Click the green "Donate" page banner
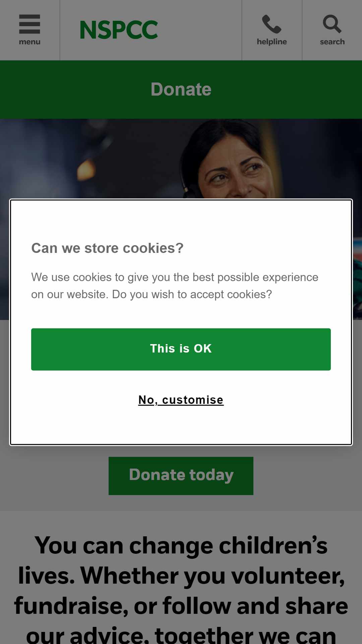 coord(181,90)
